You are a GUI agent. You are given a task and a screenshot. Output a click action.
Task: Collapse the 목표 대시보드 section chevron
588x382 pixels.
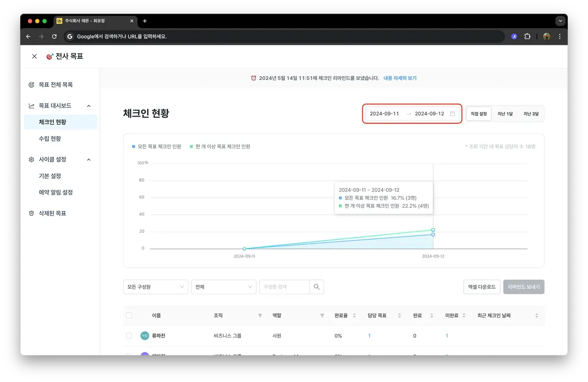point(89,106)
